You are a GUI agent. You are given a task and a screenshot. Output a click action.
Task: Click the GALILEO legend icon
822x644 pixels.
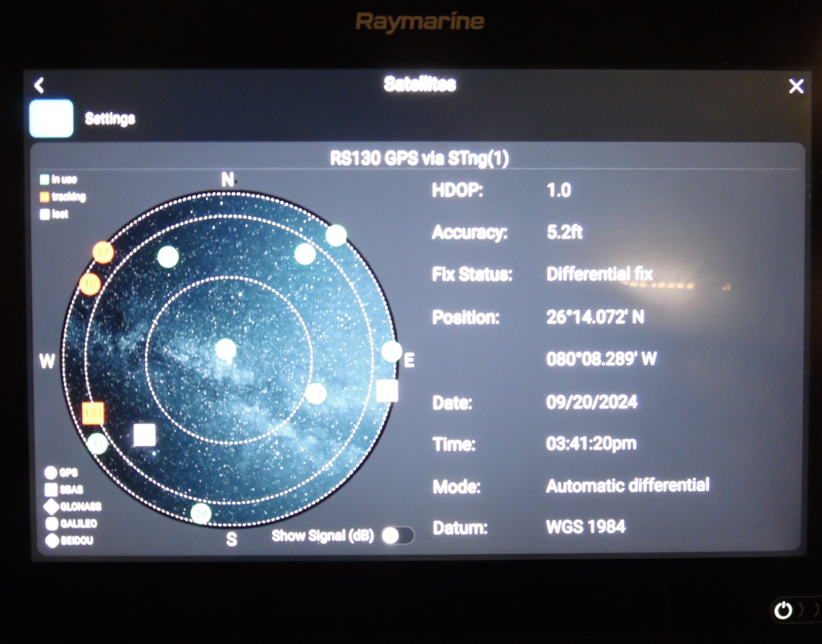coord(52,523)
